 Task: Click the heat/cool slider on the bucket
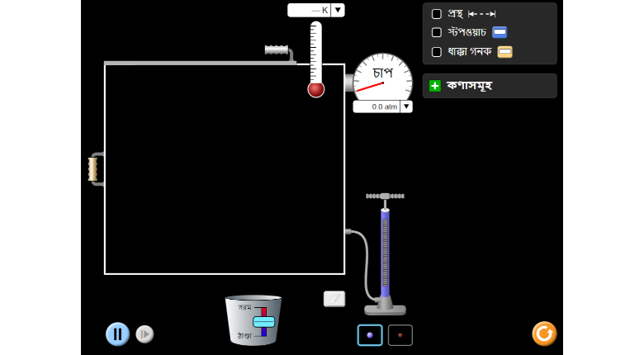pos(263,321)
